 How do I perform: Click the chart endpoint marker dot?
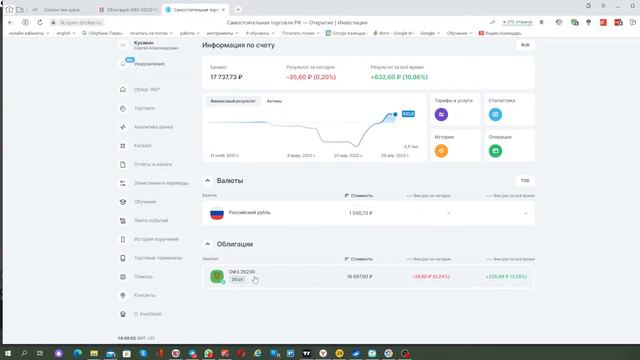(395, 114)
